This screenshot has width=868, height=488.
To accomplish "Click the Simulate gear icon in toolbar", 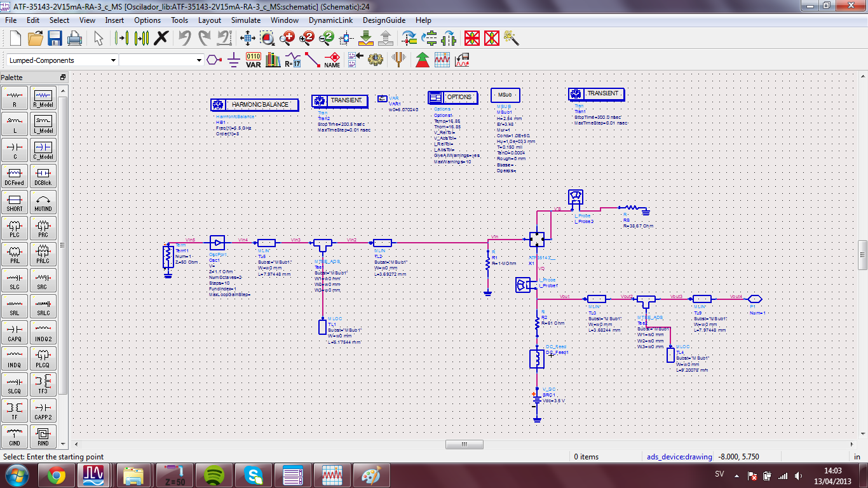I will tap(376, 60).
